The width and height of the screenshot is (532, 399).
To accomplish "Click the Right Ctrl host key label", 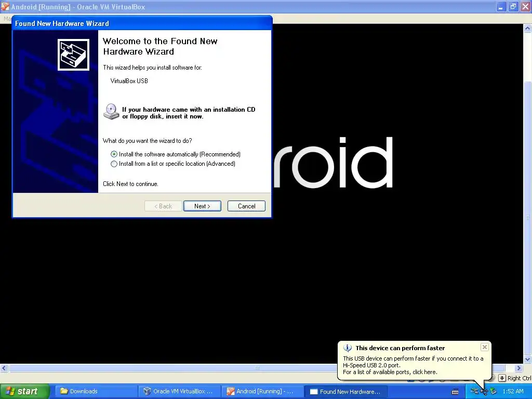I will [519, 378].
